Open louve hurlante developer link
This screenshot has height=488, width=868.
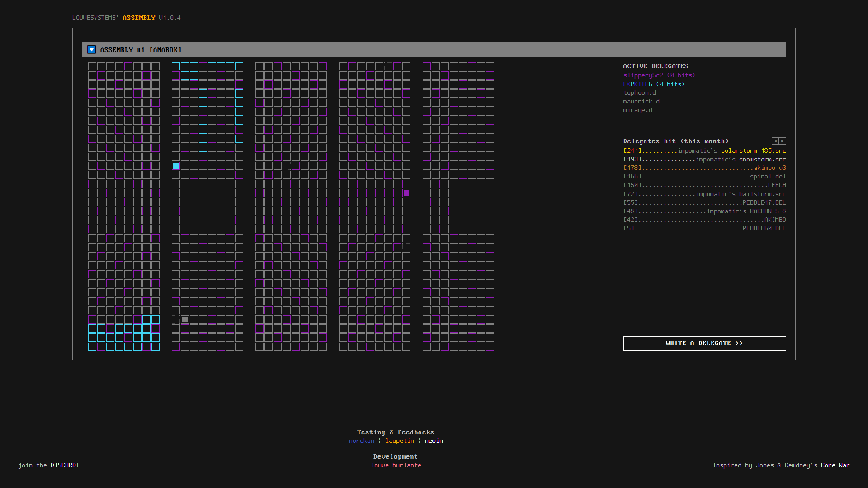pyautogui.click(x=396, y=465)
